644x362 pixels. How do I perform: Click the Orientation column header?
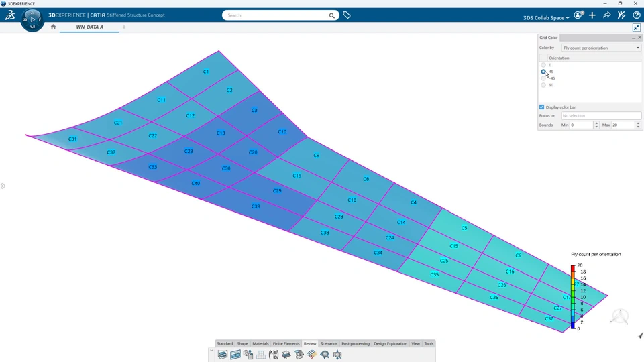594,58
